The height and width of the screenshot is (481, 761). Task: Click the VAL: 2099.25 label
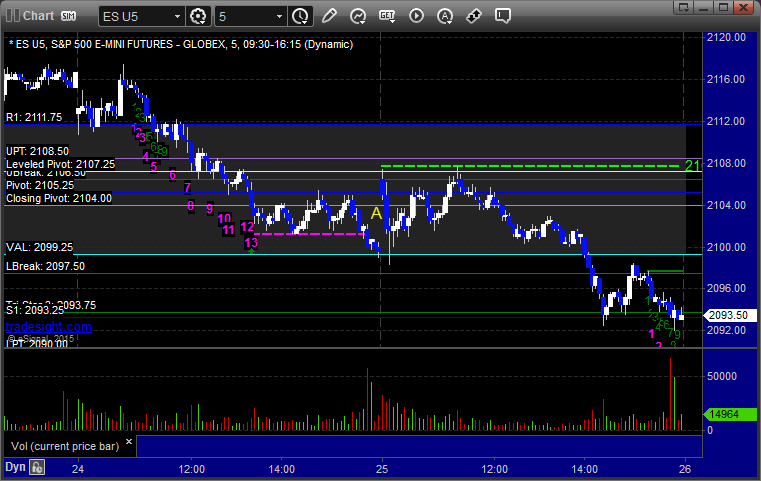[x=39, y=247]
